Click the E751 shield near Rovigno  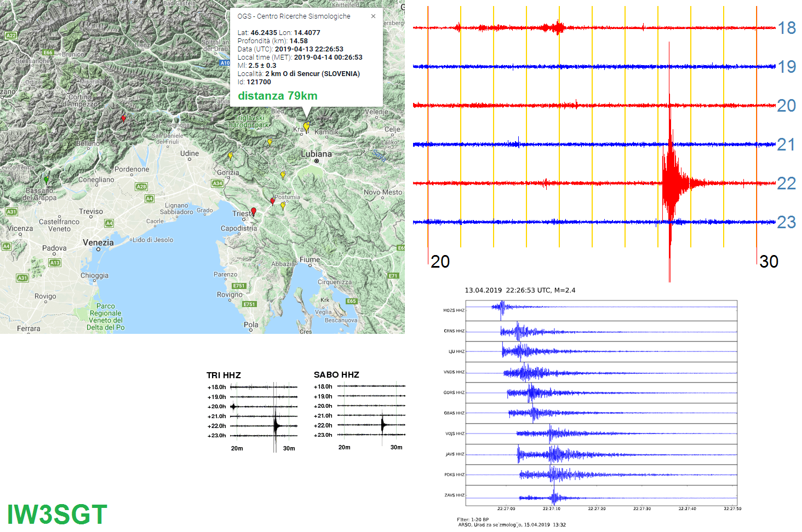(239, 286)
